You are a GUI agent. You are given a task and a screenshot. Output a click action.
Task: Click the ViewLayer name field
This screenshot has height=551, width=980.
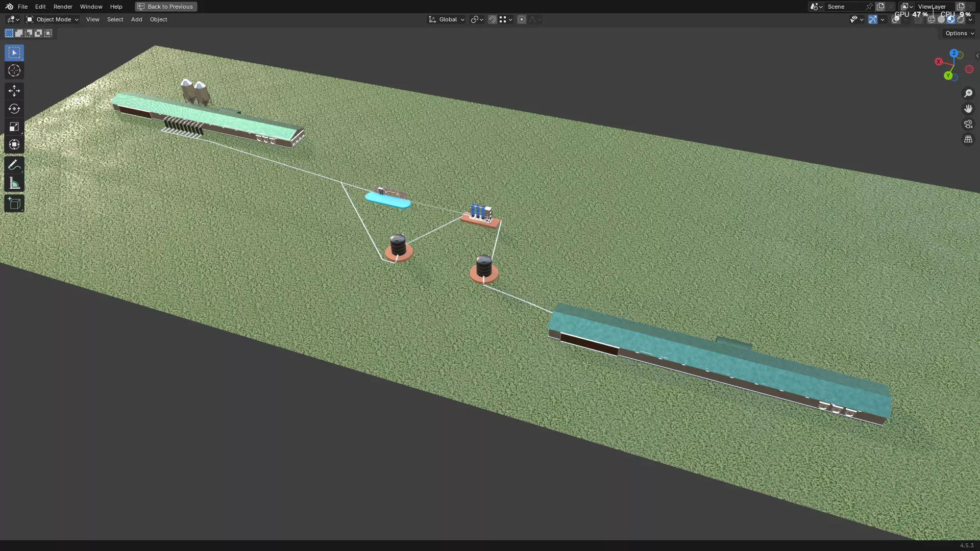934,7
